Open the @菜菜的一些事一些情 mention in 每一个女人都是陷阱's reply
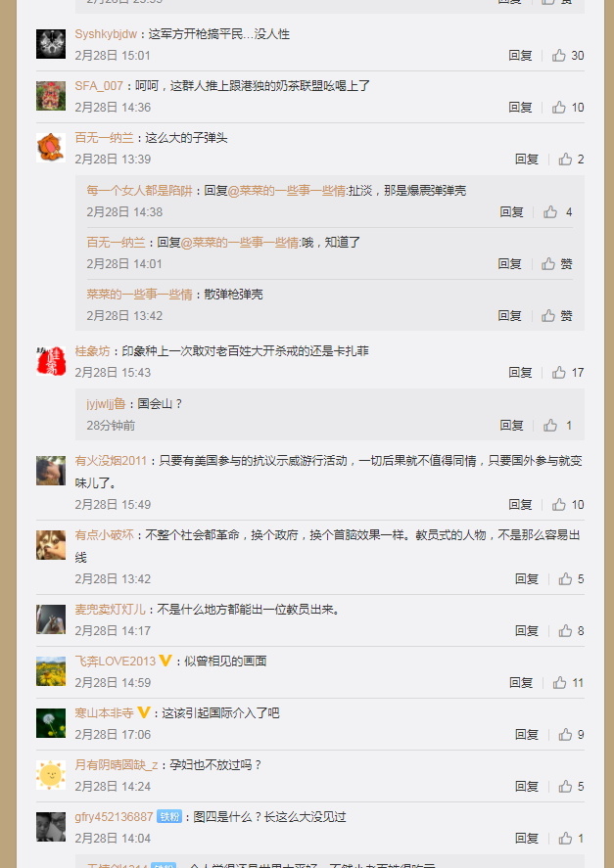Image resolution: width=614 pixels, height=868 pixels. point(287,191)
